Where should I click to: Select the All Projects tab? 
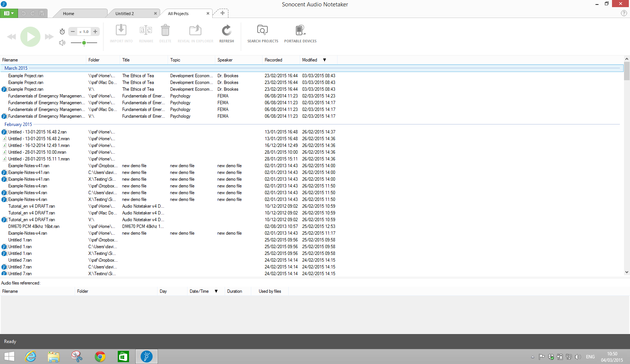178,13
